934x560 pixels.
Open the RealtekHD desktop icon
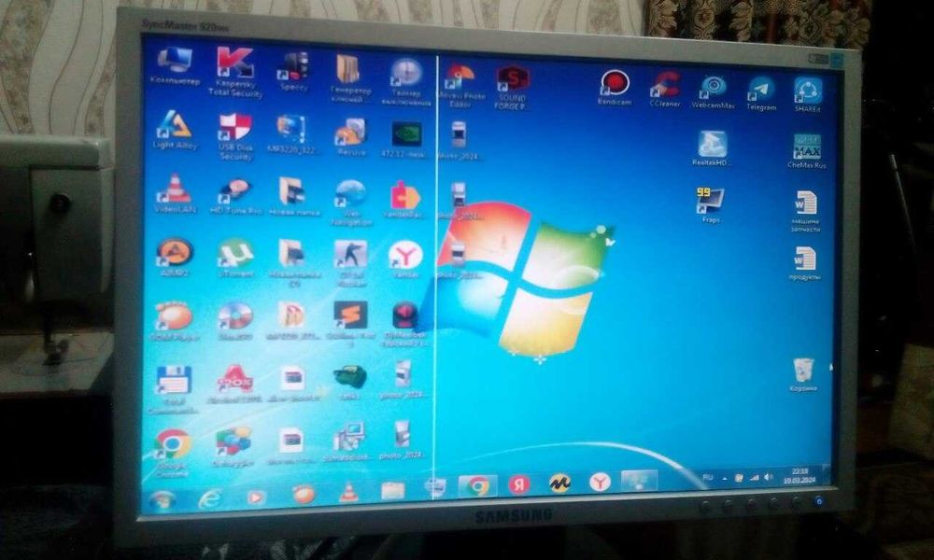pyautogui.click(x=712, y=148)
